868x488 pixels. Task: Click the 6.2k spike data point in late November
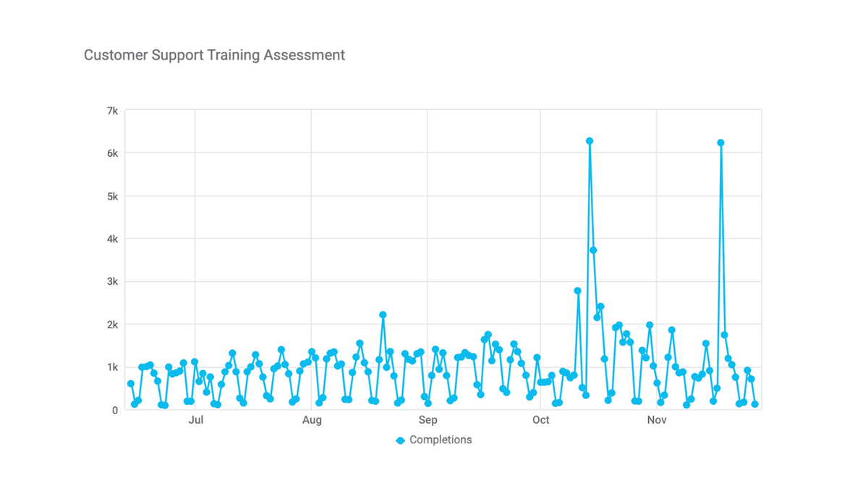tap(720, 142)
